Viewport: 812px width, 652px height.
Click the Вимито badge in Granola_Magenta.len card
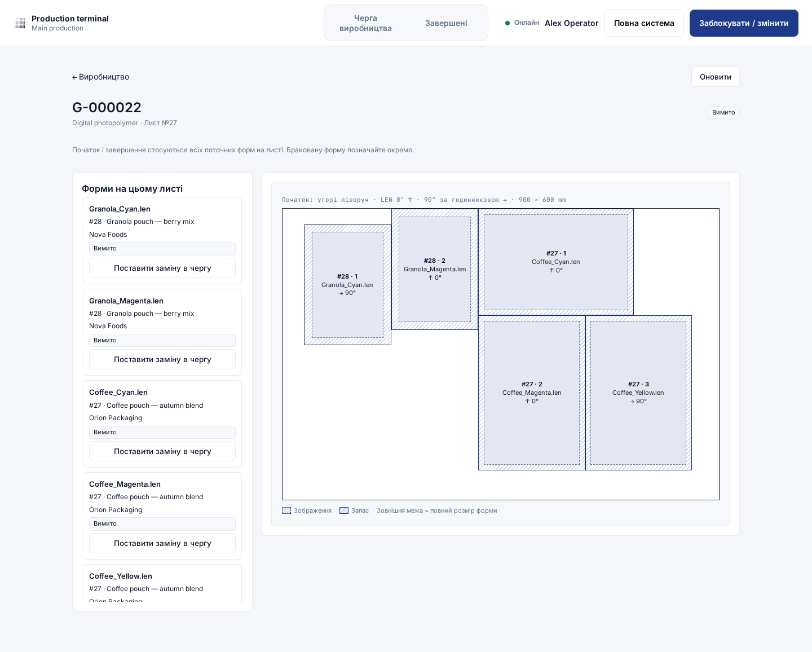point(162,340)
